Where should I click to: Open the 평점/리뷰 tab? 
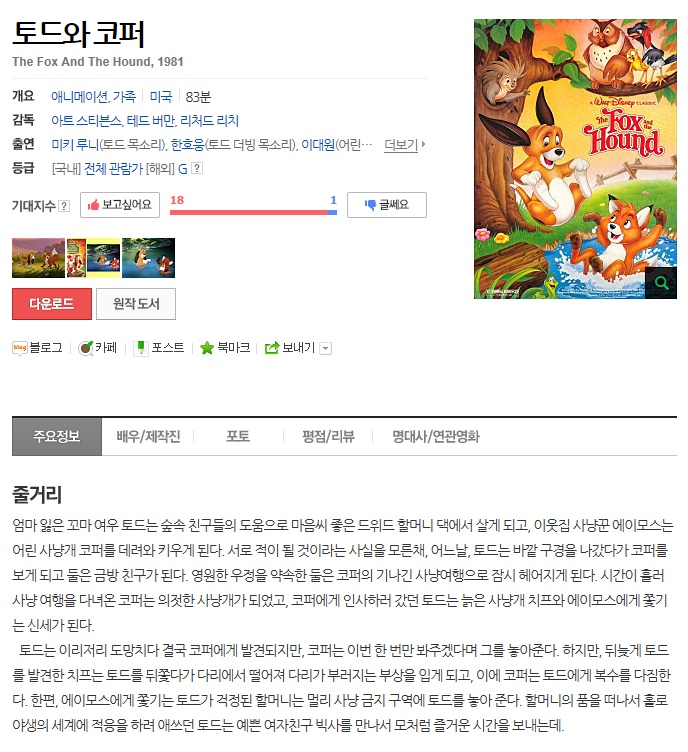click(x=328, y=436)
